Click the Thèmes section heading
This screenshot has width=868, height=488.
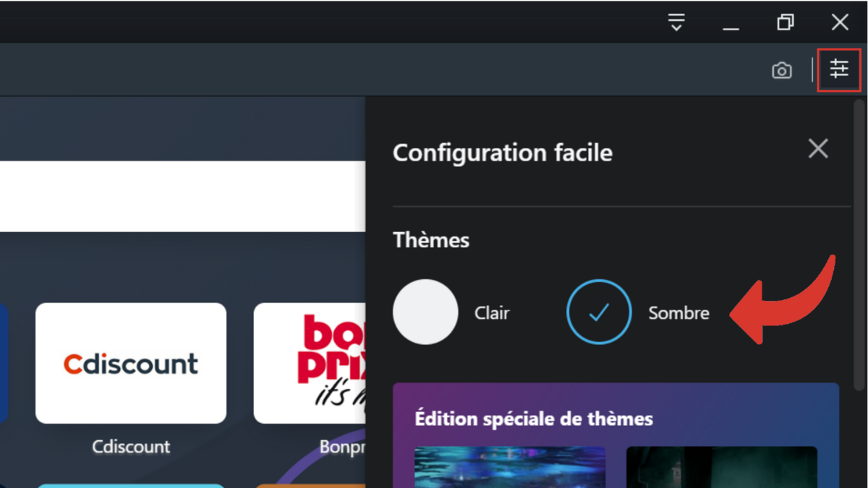[431, 240]
